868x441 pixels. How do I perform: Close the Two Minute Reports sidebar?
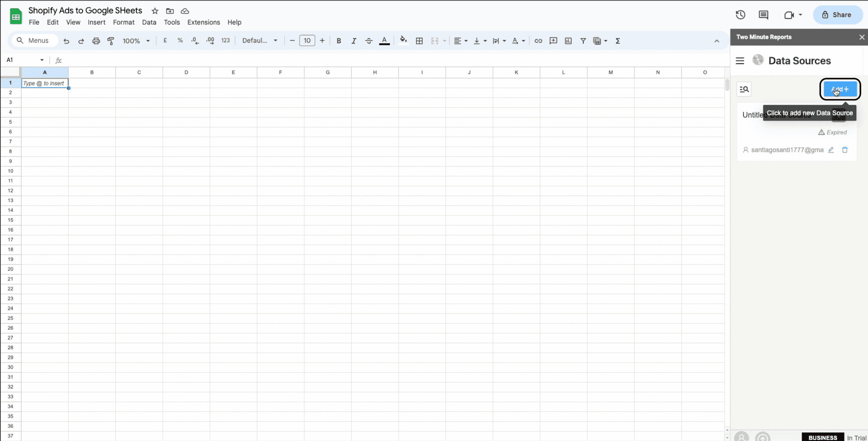point(862,37)
